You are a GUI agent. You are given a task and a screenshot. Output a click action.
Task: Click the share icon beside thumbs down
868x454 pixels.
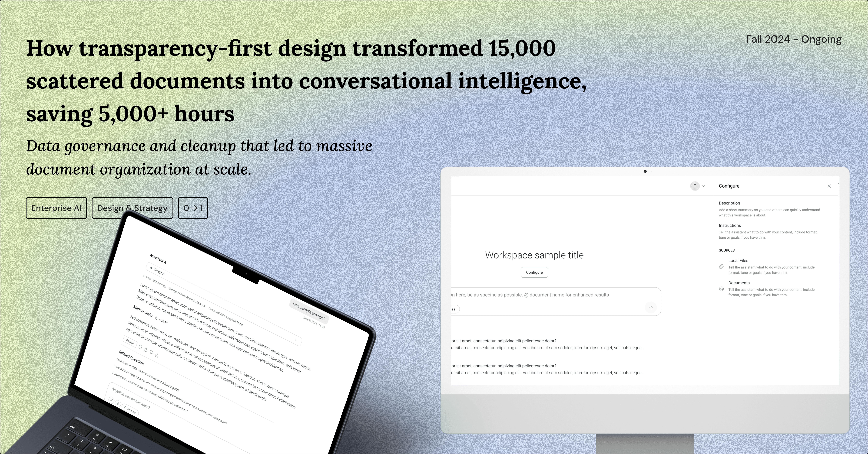tap(157, 355)
